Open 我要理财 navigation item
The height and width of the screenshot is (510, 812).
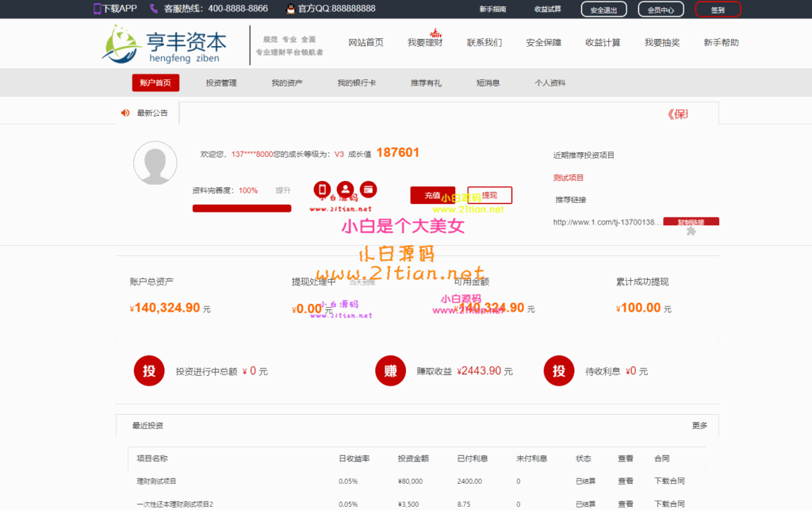click(425, 43)
